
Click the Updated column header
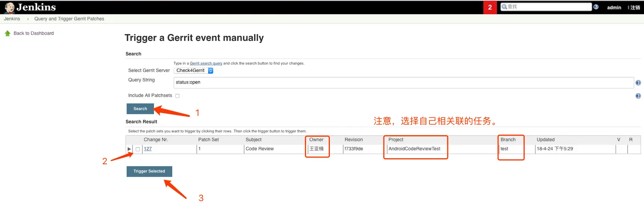pos(546,140)
